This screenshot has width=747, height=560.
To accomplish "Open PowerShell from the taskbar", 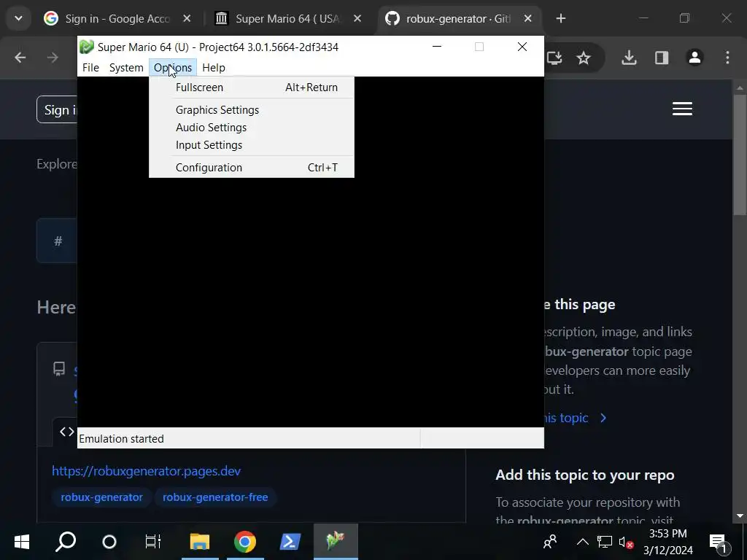I will coord(290,542).
